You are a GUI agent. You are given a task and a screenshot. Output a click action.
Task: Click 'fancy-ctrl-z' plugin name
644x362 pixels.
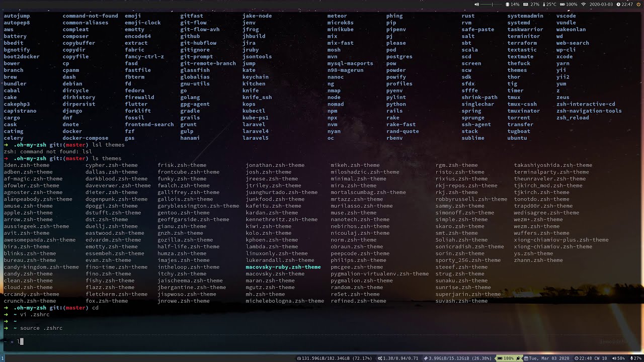coord(144,57)
